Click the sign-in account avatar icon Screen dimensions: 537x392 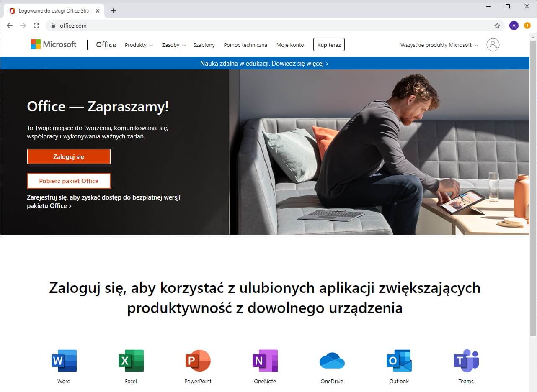(493, 45)
